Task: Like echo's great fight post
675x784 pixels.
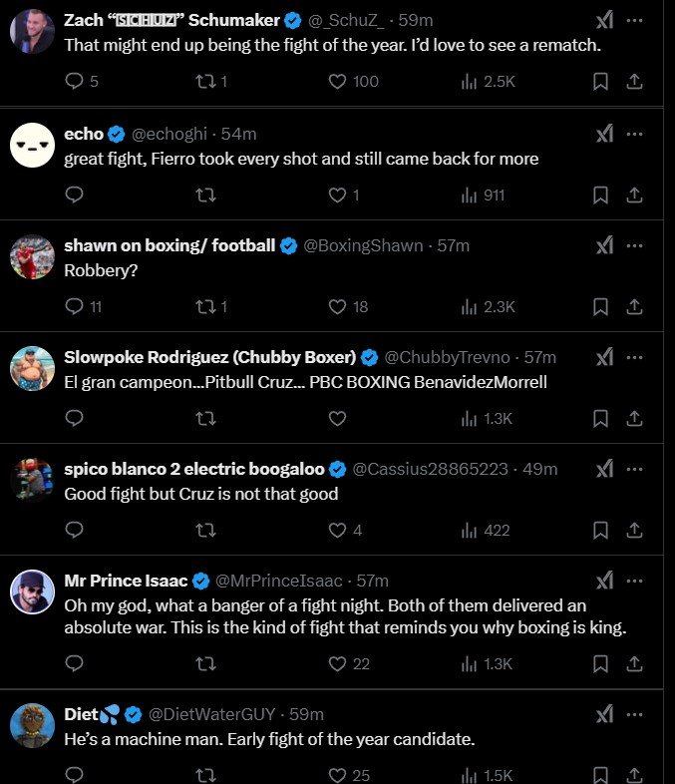Action: pyautogui.click(x=338, y=195)
